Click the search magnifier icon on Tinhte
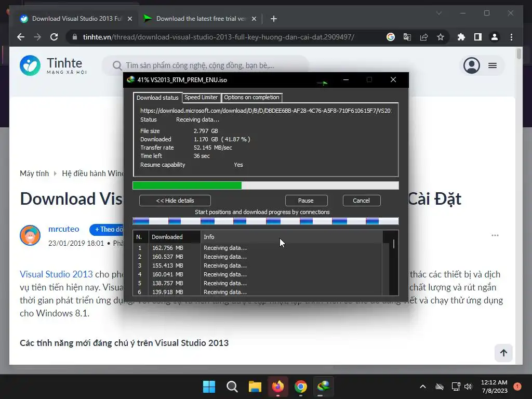Image resolution: width=532 pixels, height=399 pixels. pyautogui.click(x=117, y=65)
